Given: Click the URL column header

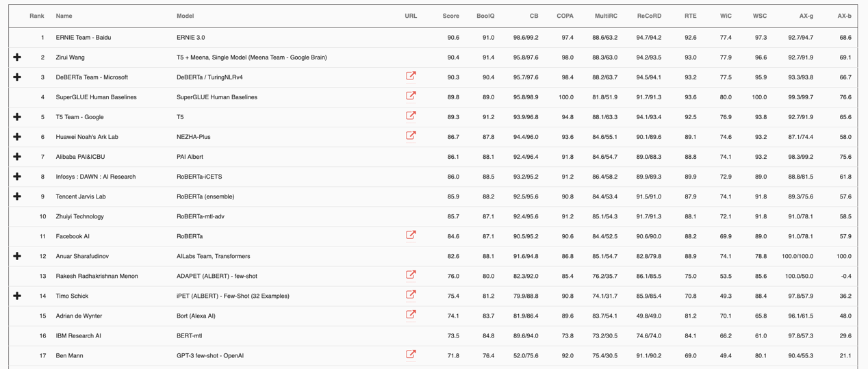Looking at the screenshot, I should (411, 16).
